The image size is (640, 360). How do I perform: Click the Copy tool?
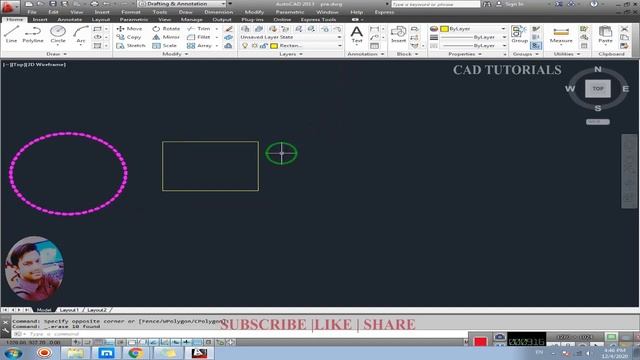click(129, 37)
